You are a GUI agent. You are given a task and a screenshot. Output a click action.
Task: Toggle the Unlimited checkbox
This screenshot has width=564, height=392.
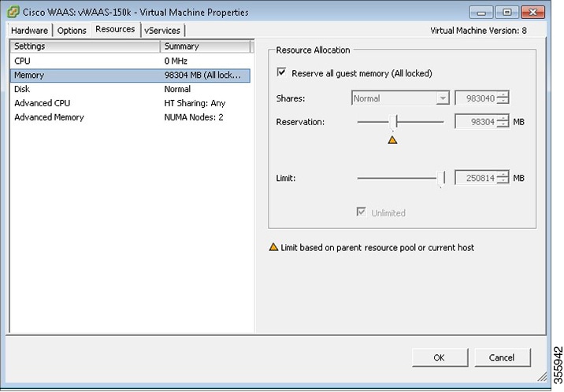(x=361, y=212)
